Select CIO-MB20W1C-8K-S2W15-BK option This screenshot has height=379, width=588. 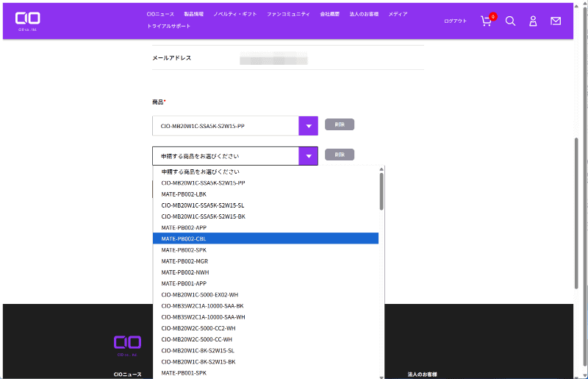coord(265,362)
